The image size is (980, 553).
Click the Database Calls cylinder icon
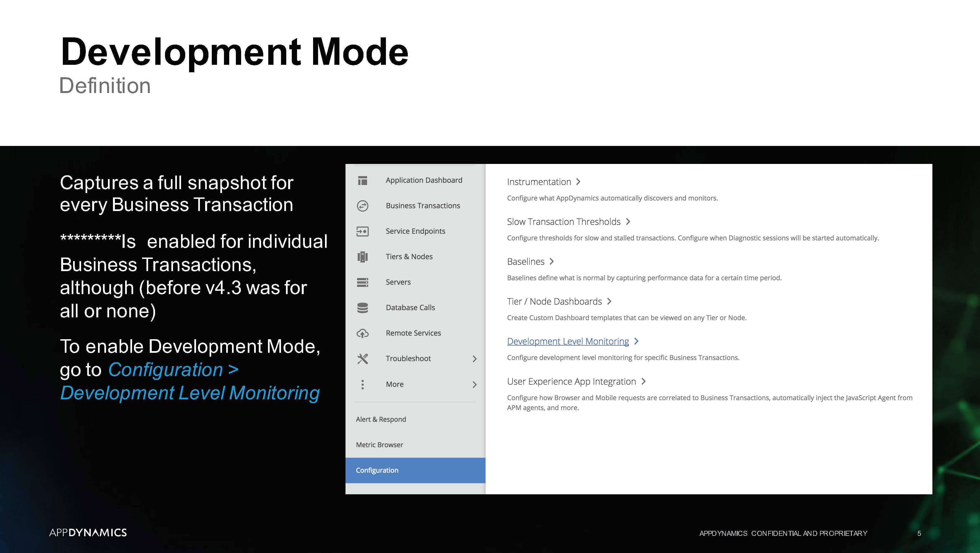pyautogui.click(x=363, y=308)
